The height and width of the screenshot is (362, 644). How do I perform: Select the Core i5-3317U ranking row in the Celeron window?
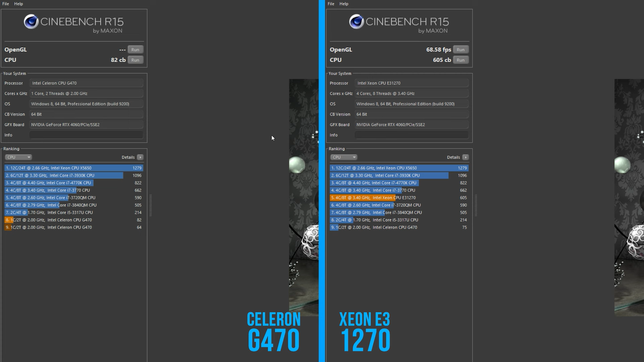point(74,212)
